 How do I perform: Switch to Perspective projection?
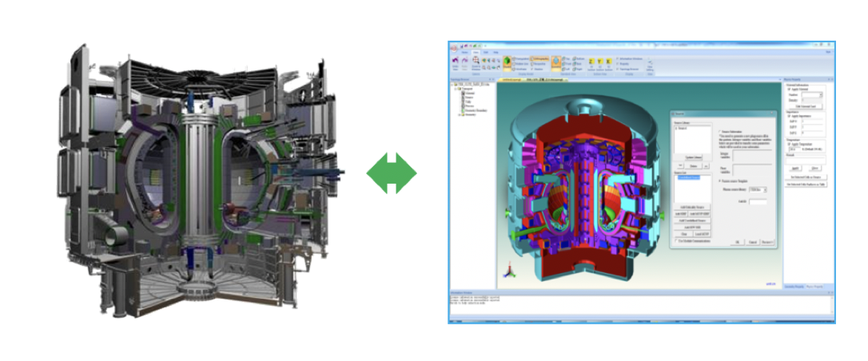538,64
